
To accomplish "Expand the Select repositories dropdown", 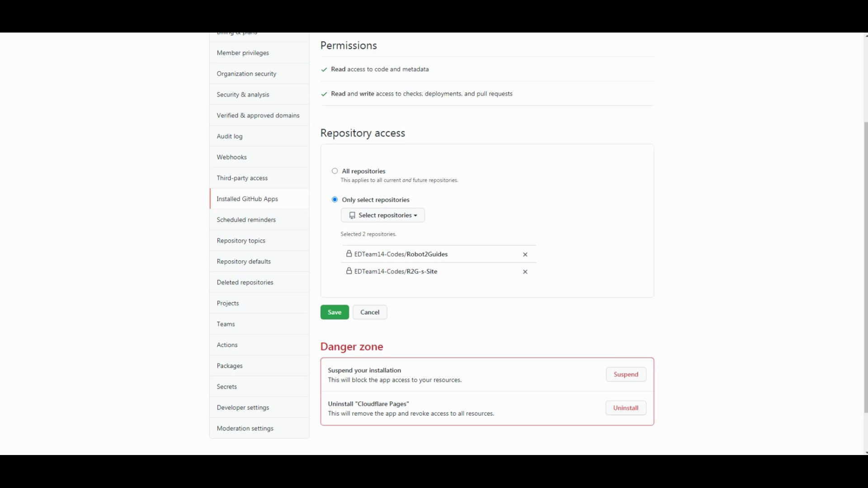I will 382,215.
